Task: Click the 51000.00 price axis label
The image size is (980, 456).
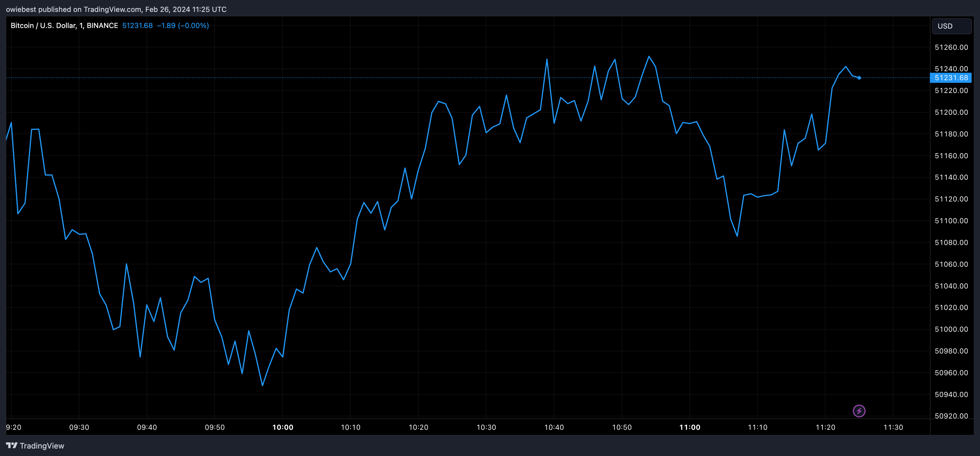Action: 951,329
